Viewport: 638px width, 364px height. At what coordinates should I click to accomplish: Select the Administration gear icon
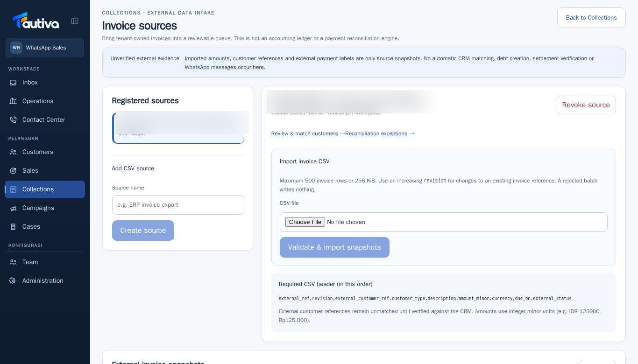pos(13,281)
